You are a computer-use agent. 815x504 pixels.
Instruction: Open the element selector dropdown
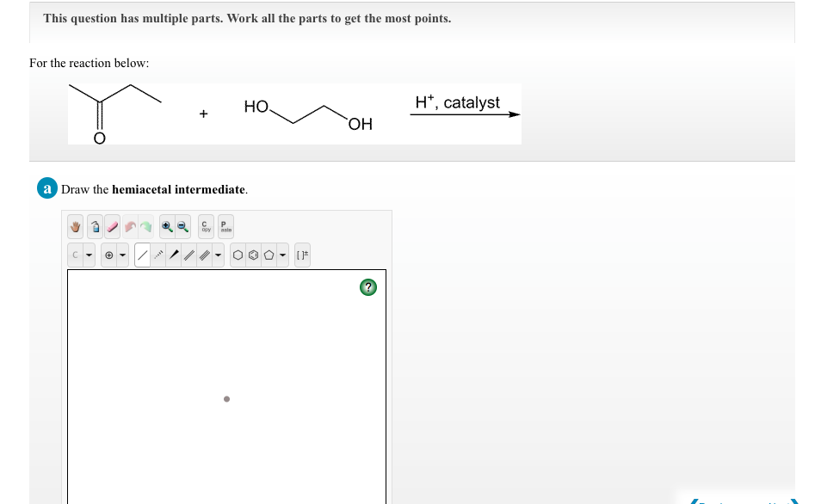[x=90, y=255]
